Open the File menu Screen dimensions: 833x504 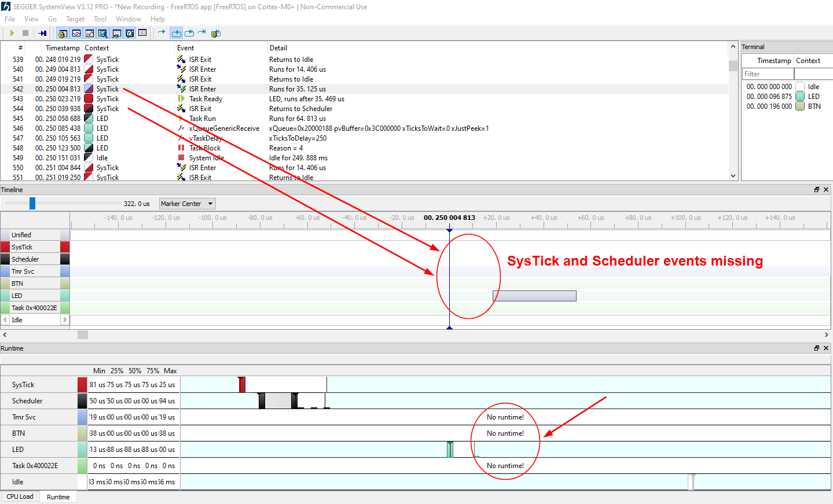(x=10, y=19)
